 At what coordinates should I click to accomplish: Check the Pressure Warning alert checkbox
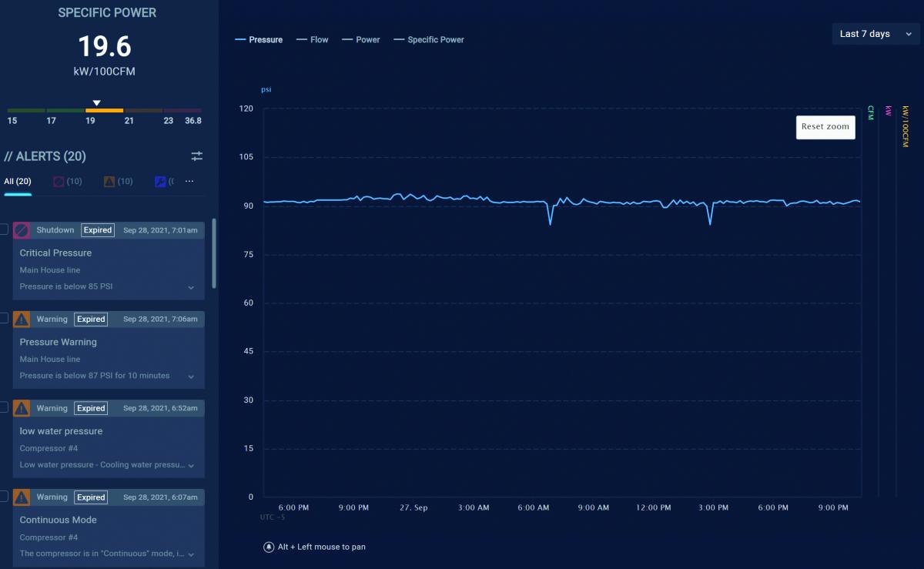coord(3,318)
